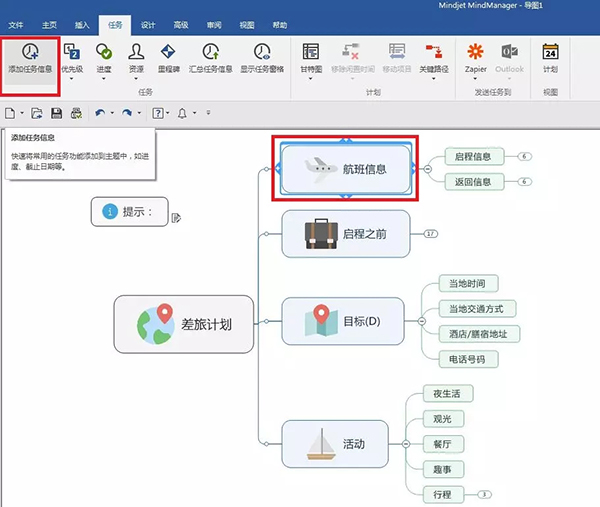Select the 观光 subtopic

pyautogui.click(x=443, y=419)
